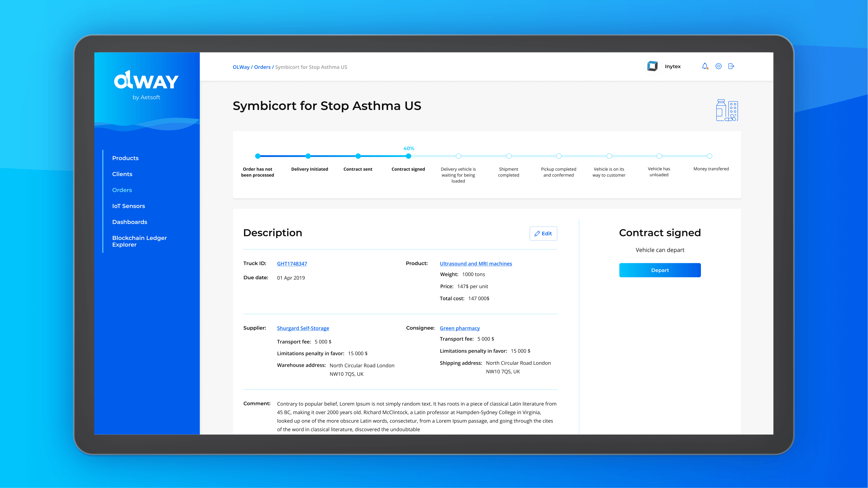Click the Edit button with pencil icon
The image size is (868, 488).
click(x=543, y=233)
